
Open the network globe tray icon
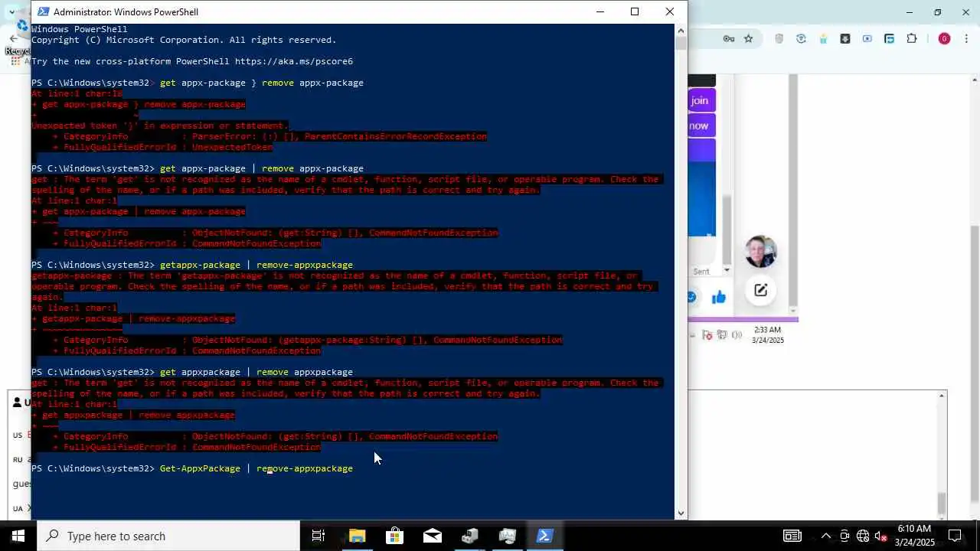coord(863,536)
